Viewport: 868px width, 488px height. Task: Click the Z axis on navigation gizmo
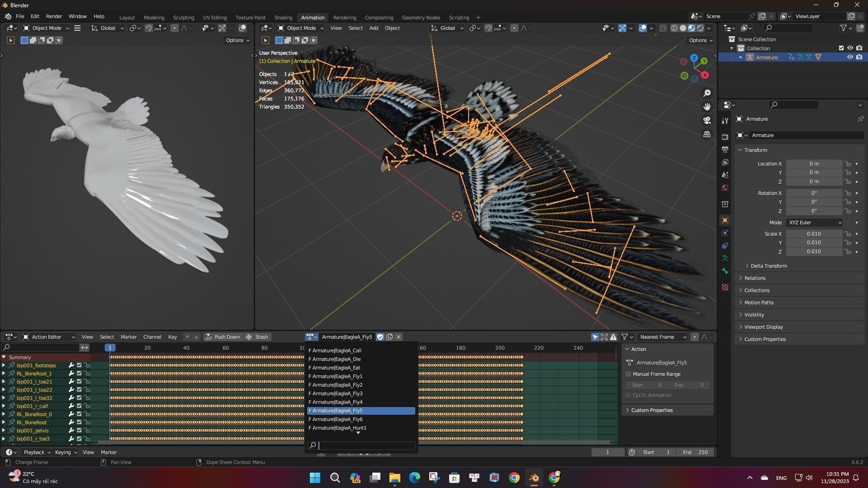click(x=694, y=58)
